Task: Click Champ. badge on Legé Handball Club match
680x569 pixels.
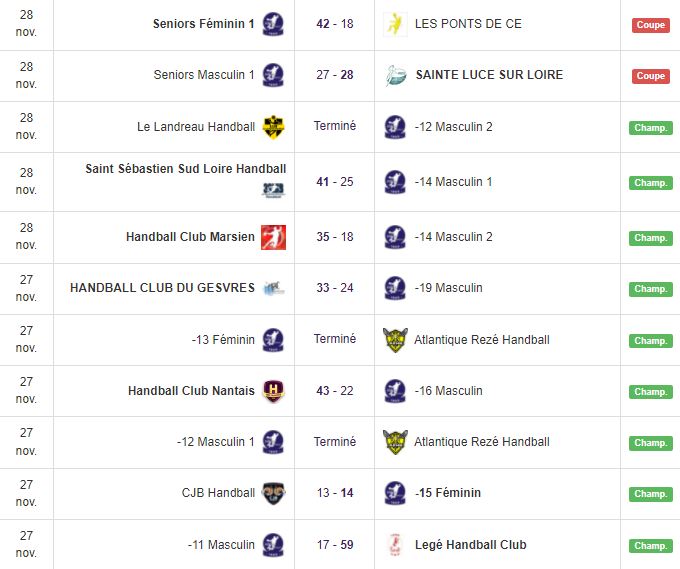Action: 650,546
